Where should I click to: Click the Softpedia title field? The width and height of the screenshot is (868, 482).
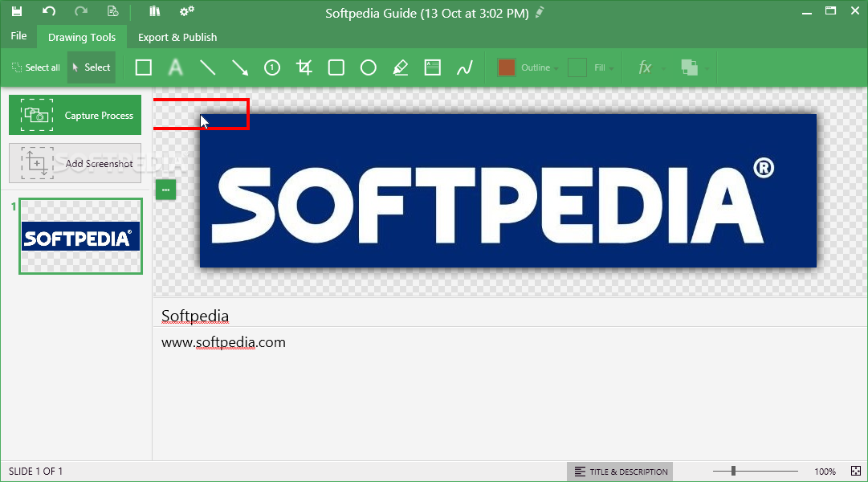pos(509,315)
